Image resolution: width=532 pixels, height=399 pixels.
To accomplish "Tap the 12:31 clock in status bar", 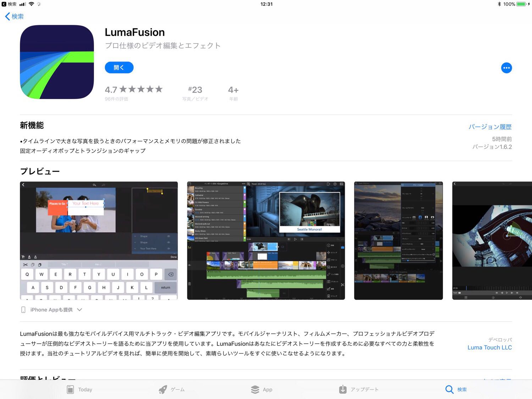I will point(266,4).
